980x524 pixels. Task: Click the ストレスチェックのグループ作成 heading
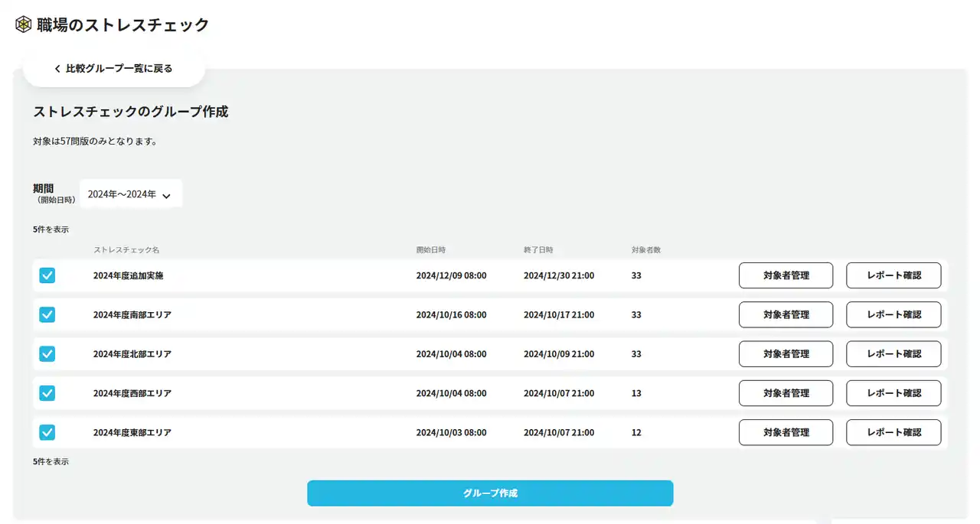(x=131, y=112)
